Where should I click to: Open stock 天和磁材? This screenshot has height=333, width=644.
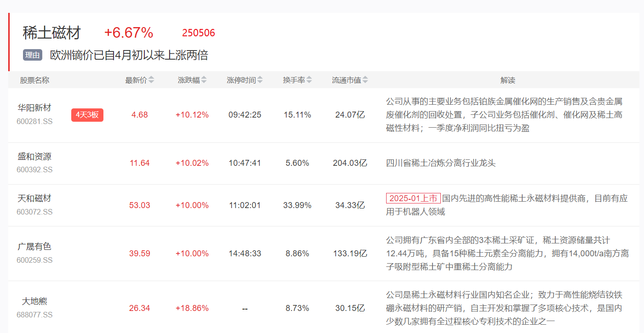pyautogui.click(x=34, y=198)
